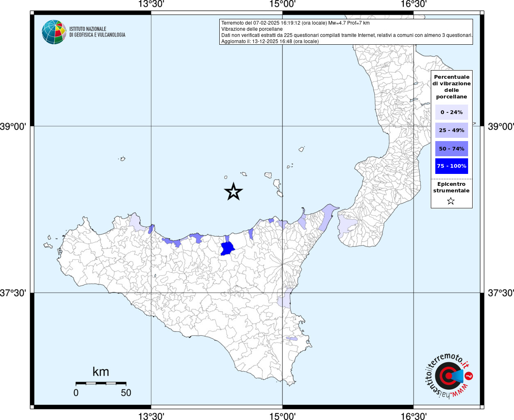The image size is (514, 420).
Task: Click the 'Aggiornato il: 13-12-2025' line
Action: [270, 41]
